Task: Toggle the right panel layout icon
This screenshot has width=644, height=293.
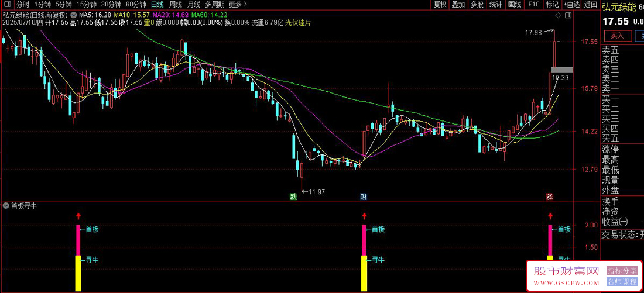Action: coord(568,15)
